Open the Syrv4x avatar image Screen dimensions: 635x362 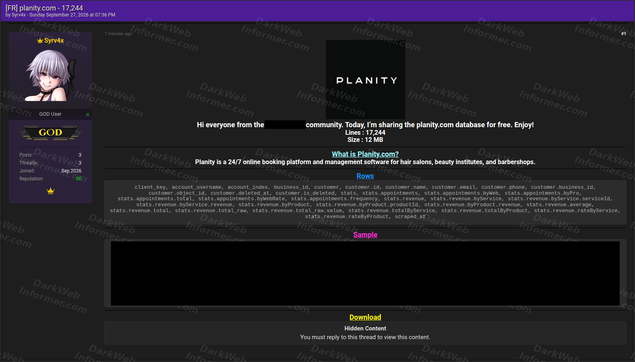click(50, 76)
